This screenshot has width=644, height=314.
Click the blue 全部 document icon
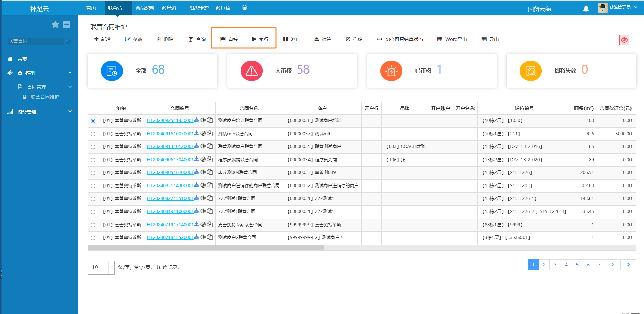(112, 71)
